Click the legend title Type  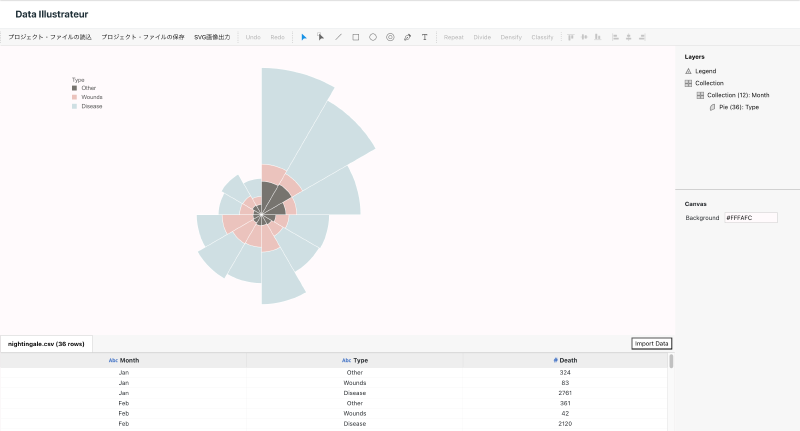click(x=78, y=80)
